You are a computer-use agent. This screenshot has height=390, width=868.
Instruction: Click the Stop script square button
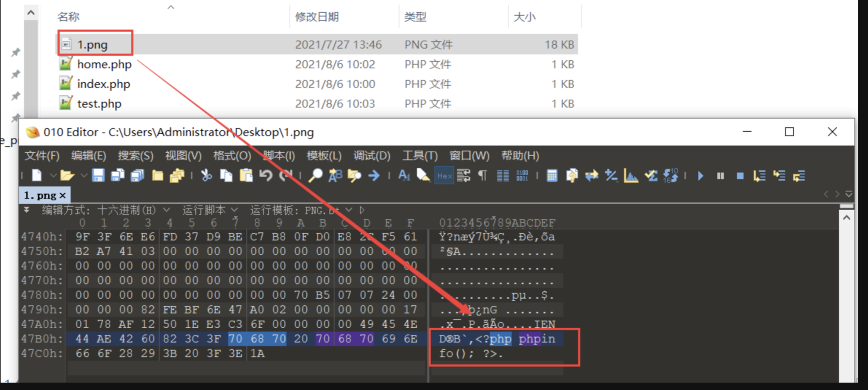[x=740, y=176]
